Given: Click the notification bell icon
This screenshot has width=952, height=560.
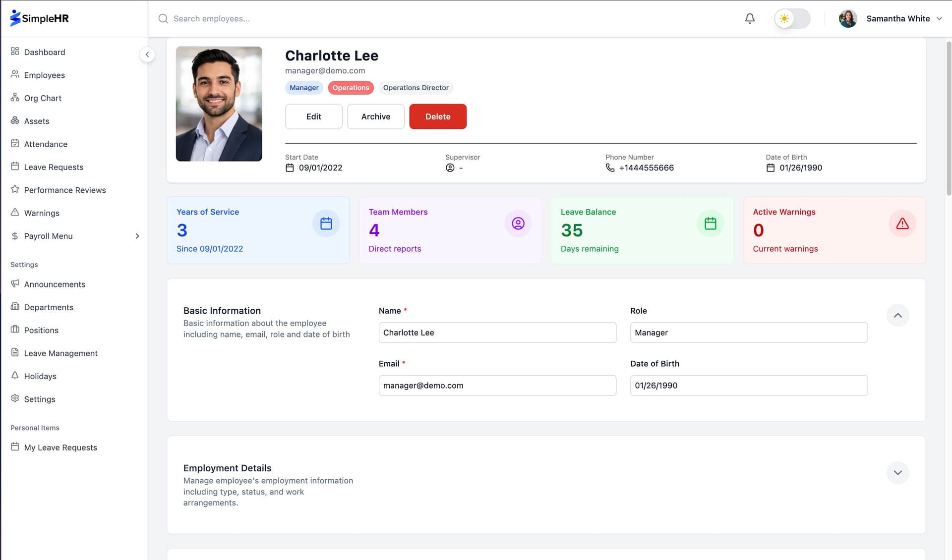Looking at the screenshot, I should point(750,18).
